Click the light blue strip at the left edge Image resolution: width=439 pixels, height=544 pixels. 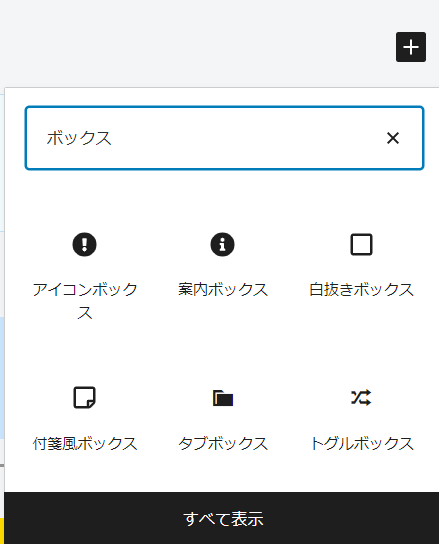coord(2,378)
